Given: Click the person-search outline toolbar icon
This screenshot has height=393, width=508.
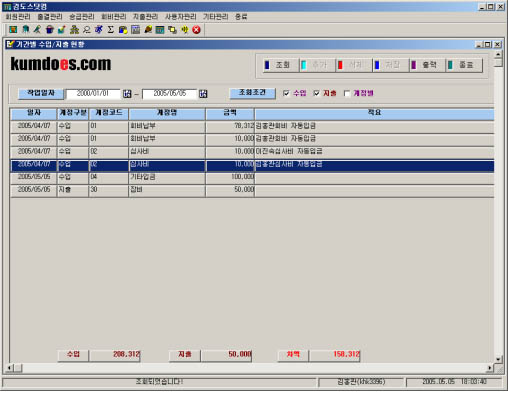Looking at the screenshot, I should click(x=86, y=30).
